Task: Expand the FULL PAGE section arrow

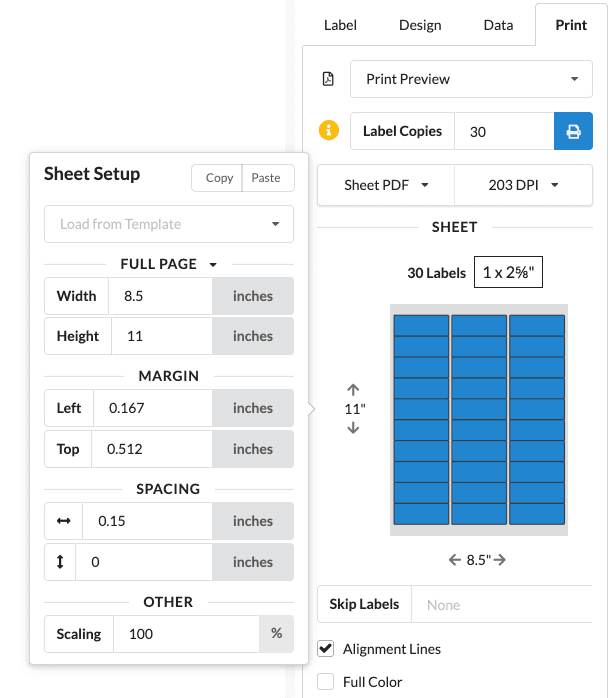Action: point(213,265)
